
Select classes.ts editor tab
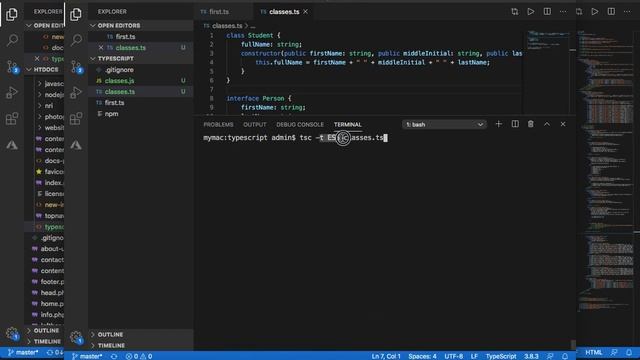tap(283, 12)
